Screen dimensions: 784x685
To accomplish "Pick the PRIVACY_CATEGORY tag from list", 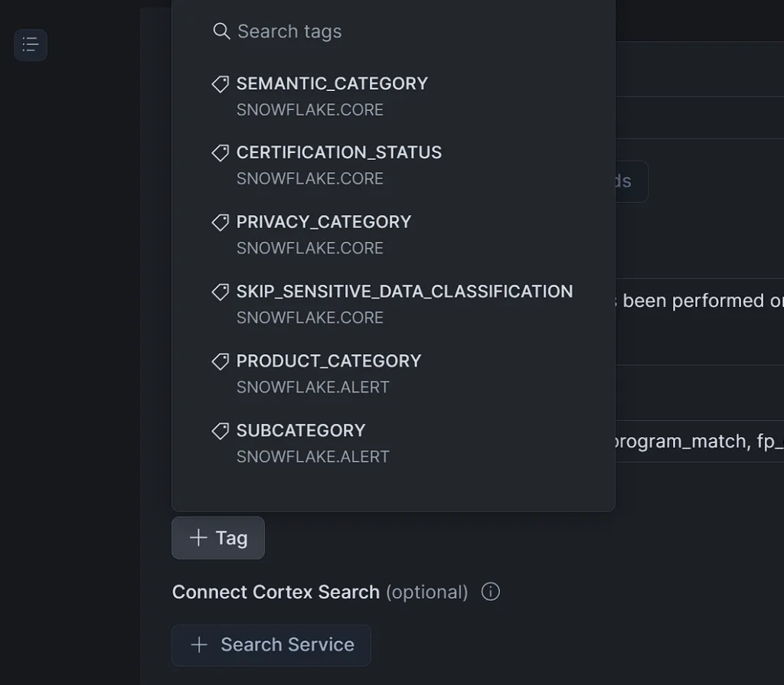I will pos(393,234).
